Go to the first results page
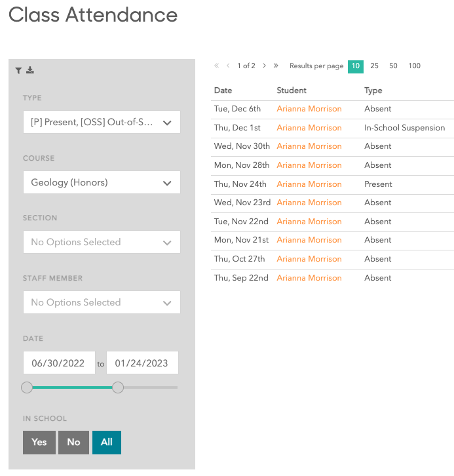This screenshot has width=454, height=476. pyautogui.click(x=217, y=66)
